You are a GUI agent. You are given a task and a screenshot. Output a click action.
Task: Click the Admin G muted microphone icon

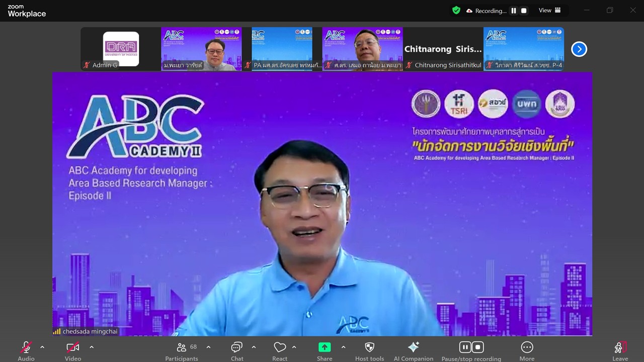point(87,65)
